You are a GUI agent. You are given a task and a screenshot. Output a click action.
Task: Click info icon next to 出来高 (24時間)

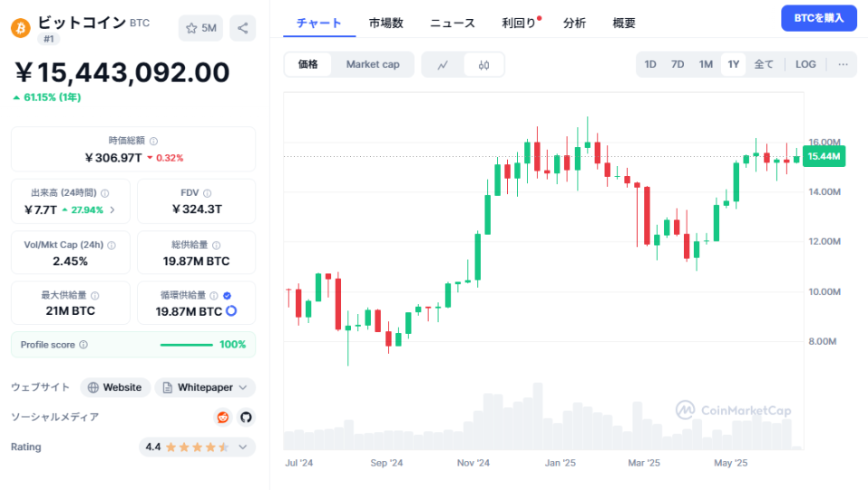105,193
